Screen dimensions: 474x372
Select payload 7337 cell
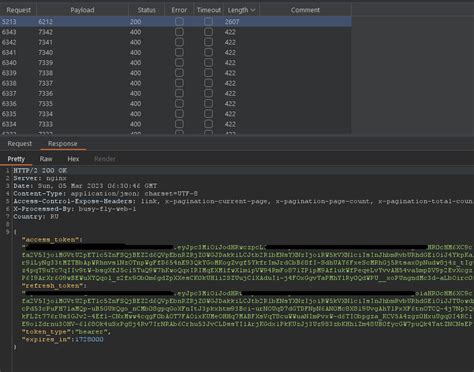pos(45,83)
